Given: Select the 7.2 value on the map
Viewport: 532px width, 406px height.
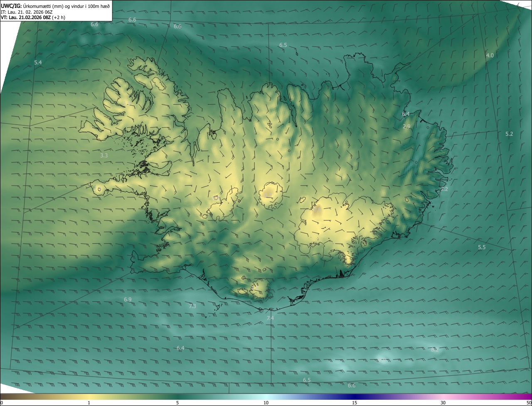Looking at the screenshot, I should (x=444, y=189).
